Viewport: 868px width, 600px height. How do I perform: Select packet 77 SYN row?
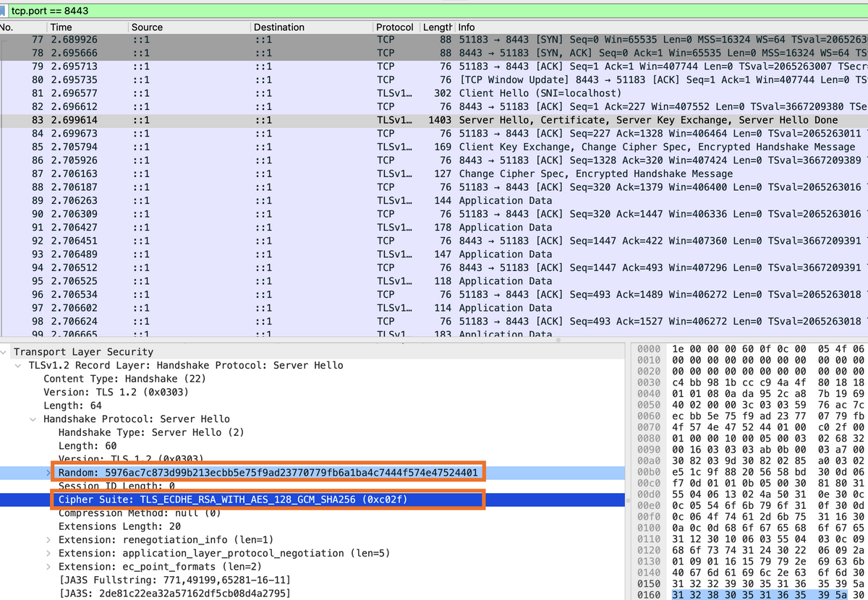pos(434,39)
